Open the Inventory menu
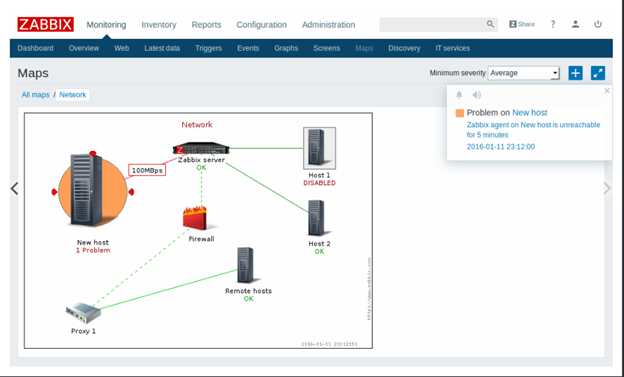Image resolution: width=624 pixels, height=377 pixels. click(159, 25)
